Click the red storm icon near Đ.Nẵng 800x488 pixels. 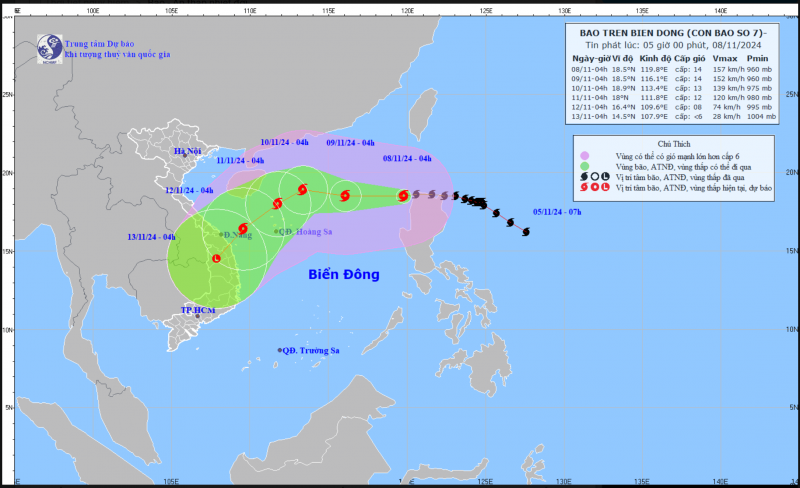[243, 228]
